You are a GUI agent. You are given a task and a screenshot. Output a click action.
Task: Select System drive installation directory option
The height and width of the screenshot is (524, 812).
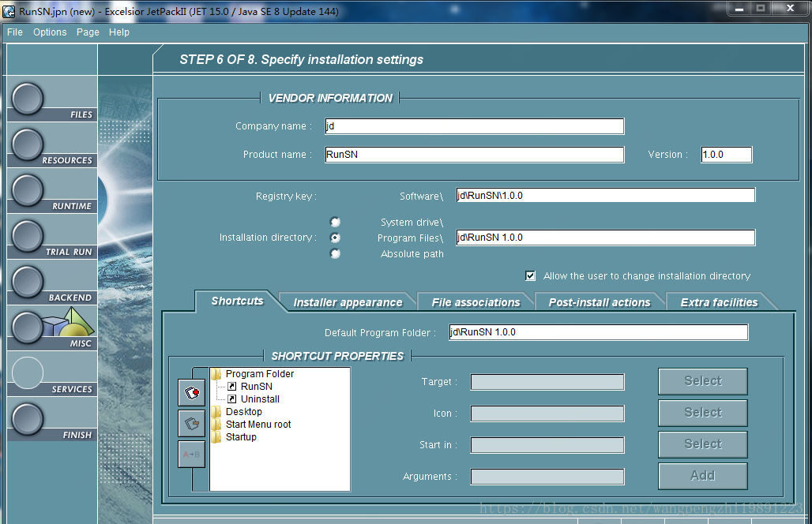click(335, 222)
